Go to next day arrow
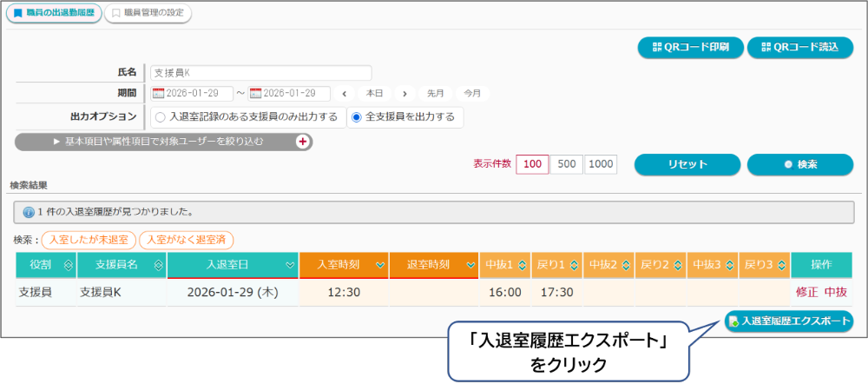This screenshot has height=384, width=868. click(404, 94)
